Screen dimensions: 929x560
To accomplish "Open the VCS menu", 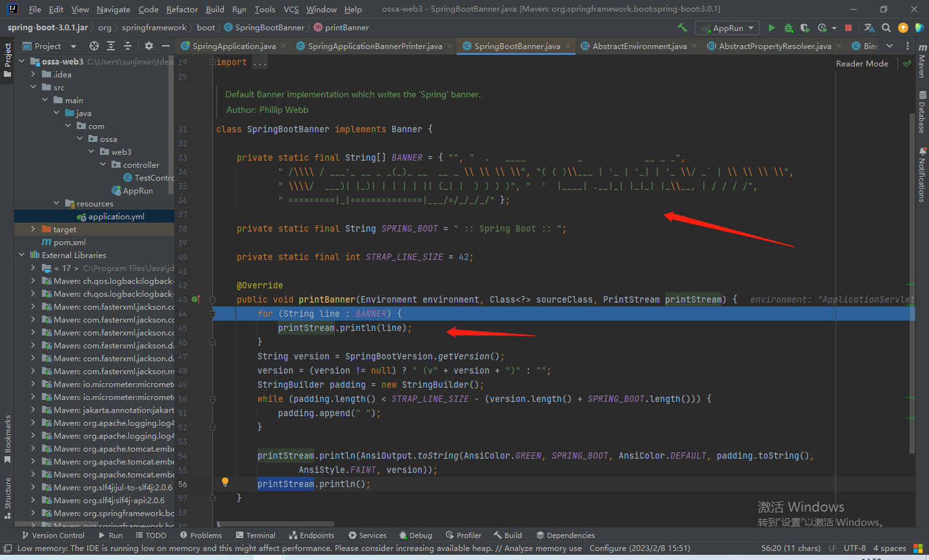I will point(291,9).
